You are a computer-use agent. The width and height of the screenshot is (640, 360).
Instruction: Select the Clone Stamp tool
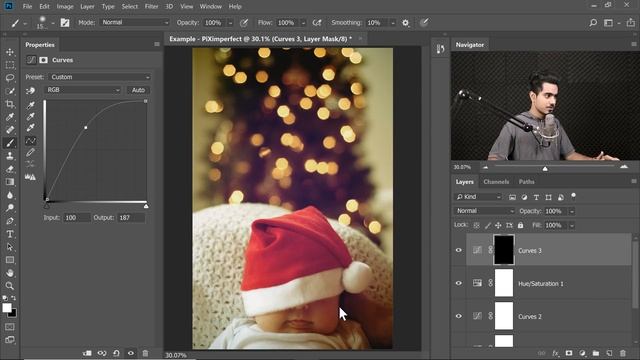10,156
